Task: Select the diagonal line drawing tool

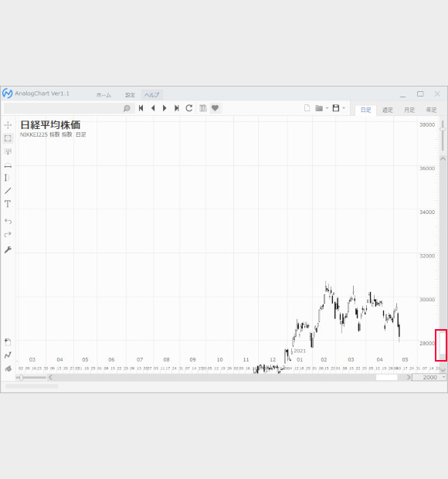Action: 8,191
